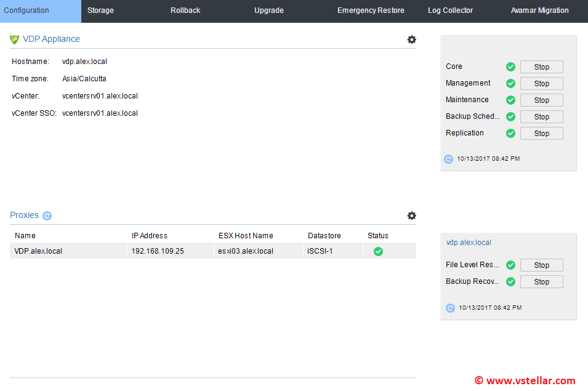
Task: Stop the Maintenance service
Action: (541, 100)
